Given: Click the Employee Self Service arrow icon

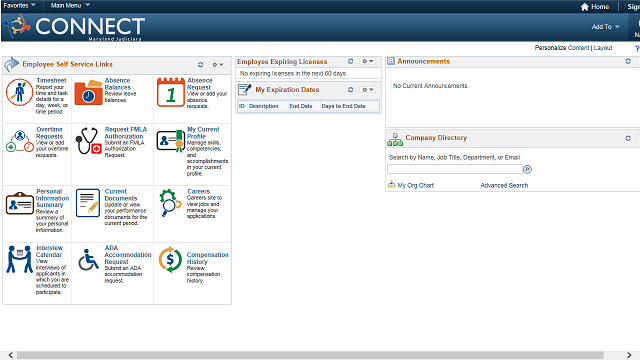Looking at the screenshot, I should coord(12,64).
